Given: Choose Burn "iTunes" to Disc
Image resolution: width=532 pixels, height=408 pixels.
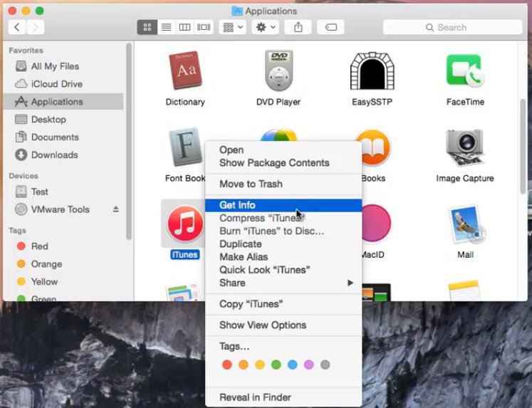Looking at the screenshot, I should tap(283, 231).
